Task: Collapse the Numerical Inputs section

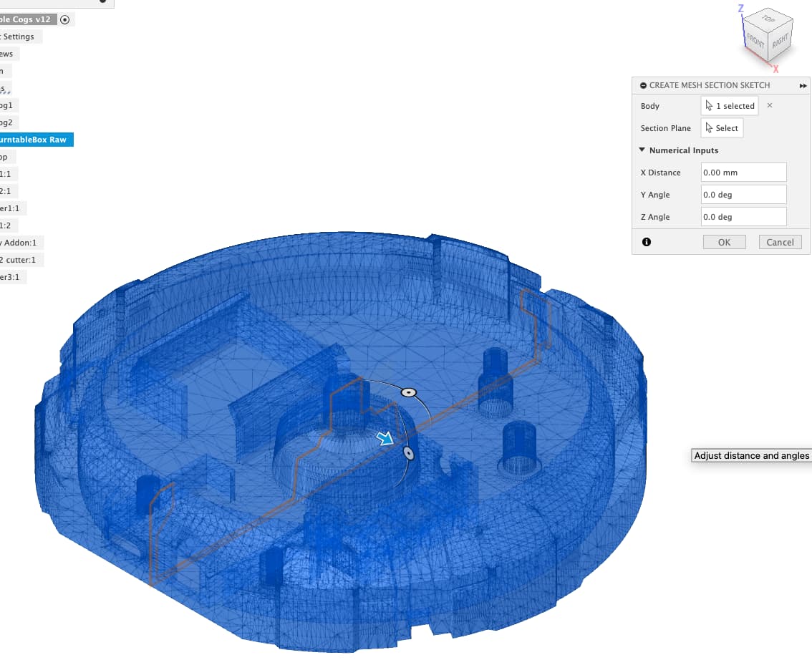Action: coord(642,150)
